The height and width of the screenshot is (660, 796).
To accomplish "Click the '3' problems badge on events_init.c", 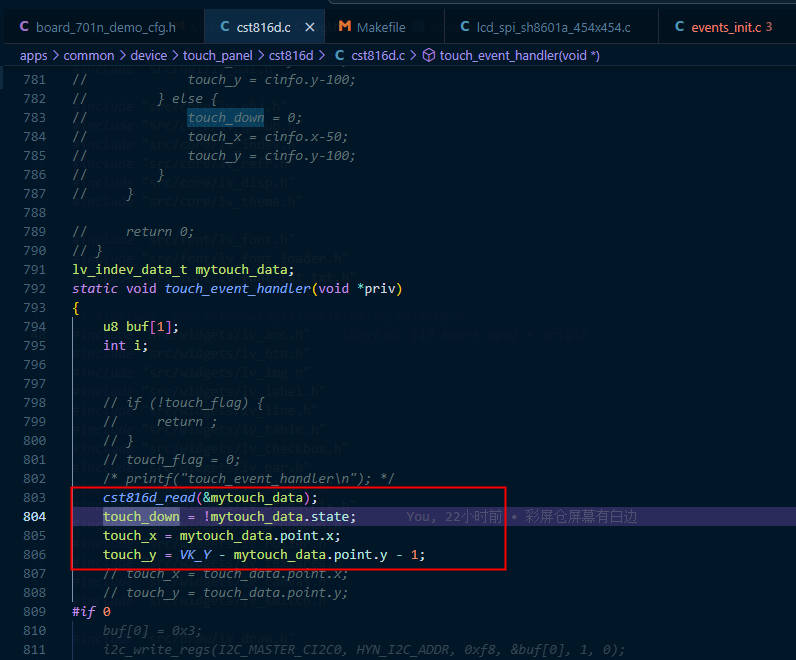I will [x=769, y=27].
